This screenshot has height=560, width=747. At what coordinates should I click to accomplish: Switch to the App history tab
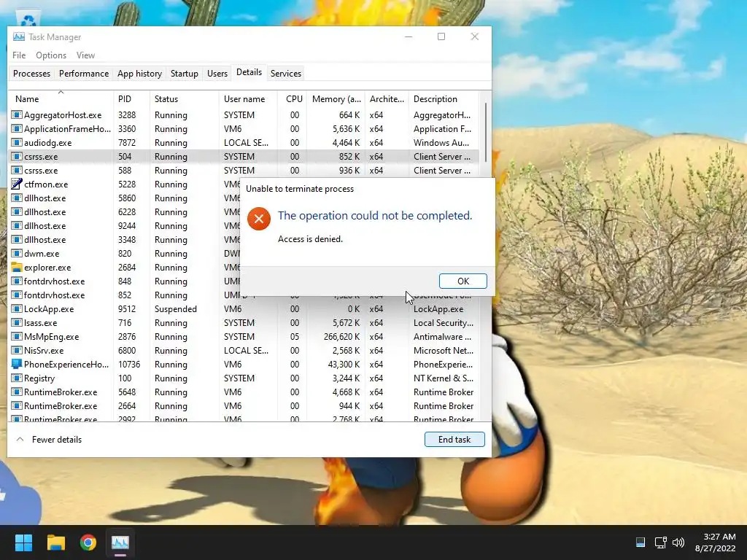[139, 74]
